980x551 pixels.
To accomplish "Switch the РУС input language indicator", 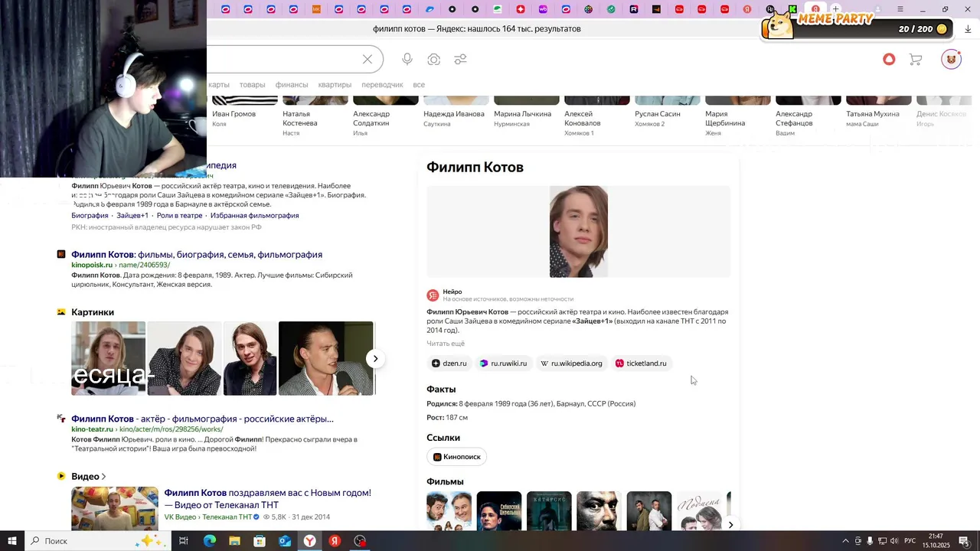I will click(x=910, y=541).
